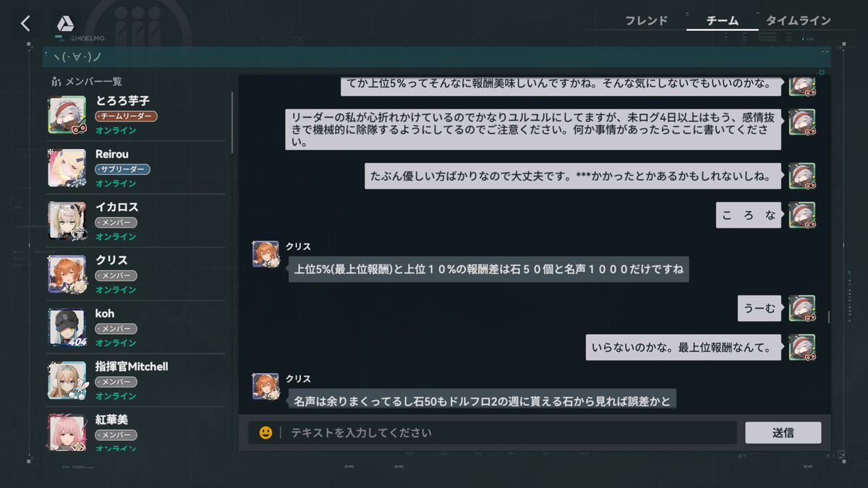Switch to the フレンド tab
The width and height of the screenshot is (868, 488).
point(646,21)
